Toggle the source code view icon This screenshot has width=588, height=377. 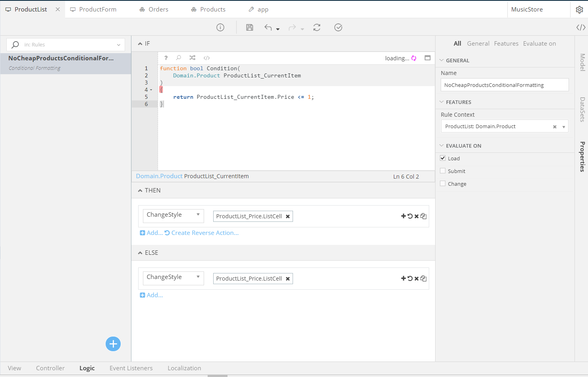pyautogui.click(x=580, y=27)
